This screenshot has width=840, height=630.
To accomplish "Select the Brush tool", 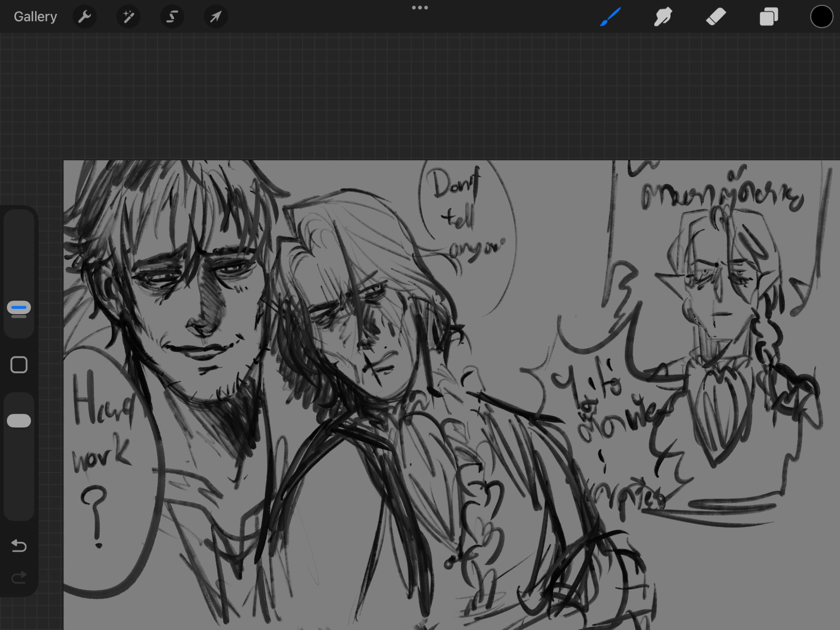I will click(610, 17).
